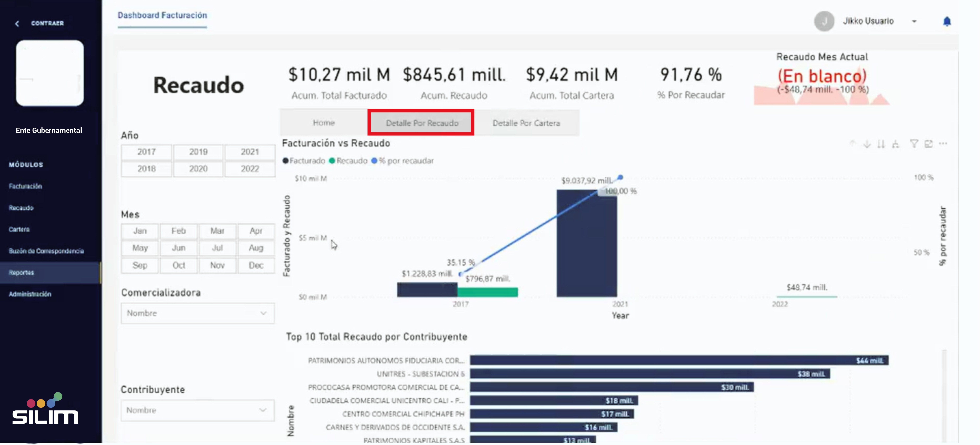Switch to Dashboard Facturación tab
The width and height of the screenshot is (980, 445).
click(x=162, y=16)
